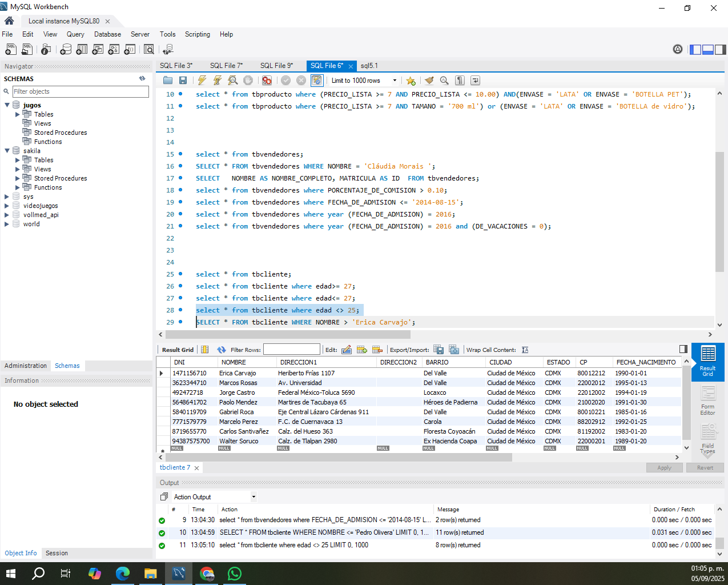This screenshot has height=585, width=728.
Task: Beautify the SQL script with broom icon
Action: click(x=429, y=81)
